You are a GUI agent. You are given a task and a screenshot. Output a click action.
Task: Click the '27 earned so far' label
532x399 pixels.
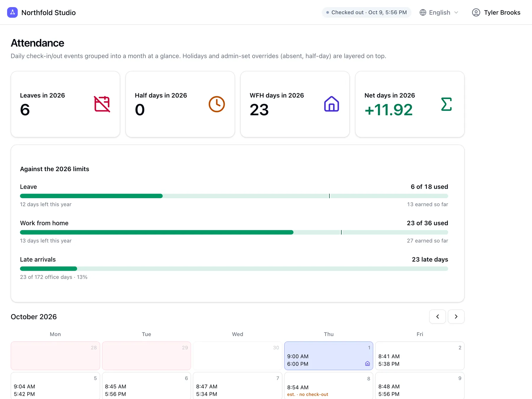pyautogui.click(x=427, y=241)
